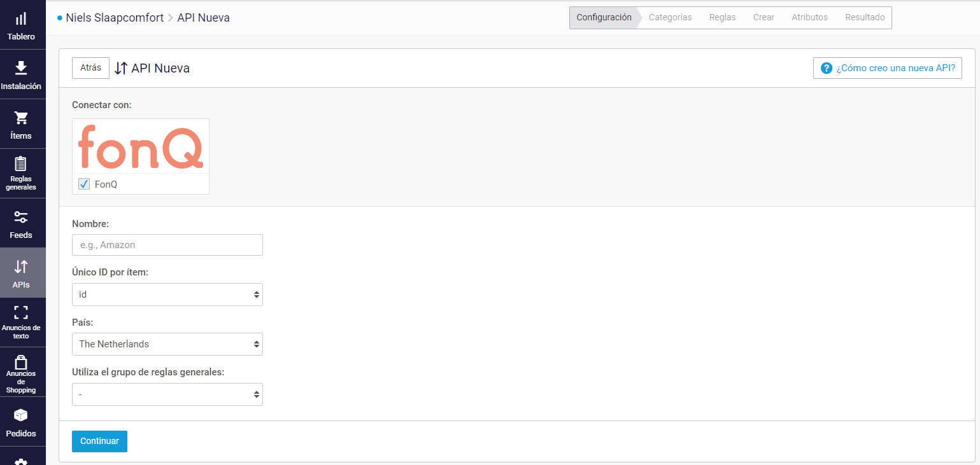The height and width of the screenshot is (465, 980).
Task: Open Feeds sliders icon in sidebar
Action: [21, 217]
